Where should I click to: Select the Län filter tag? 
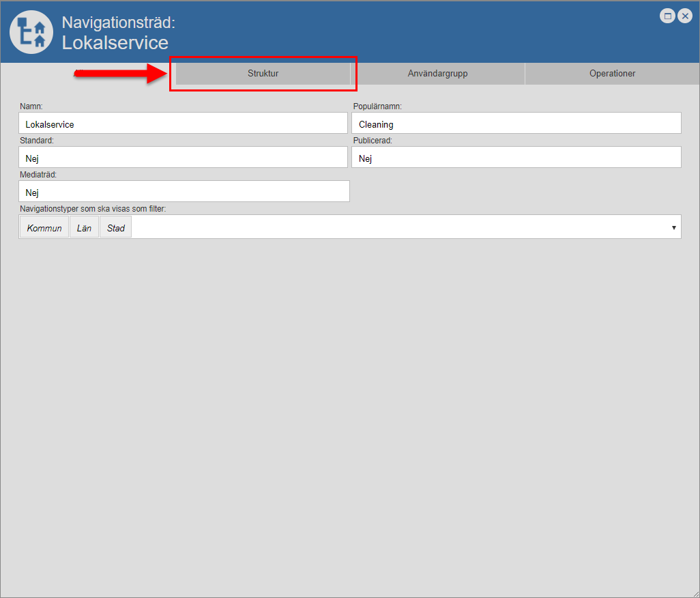pos(84,228)
